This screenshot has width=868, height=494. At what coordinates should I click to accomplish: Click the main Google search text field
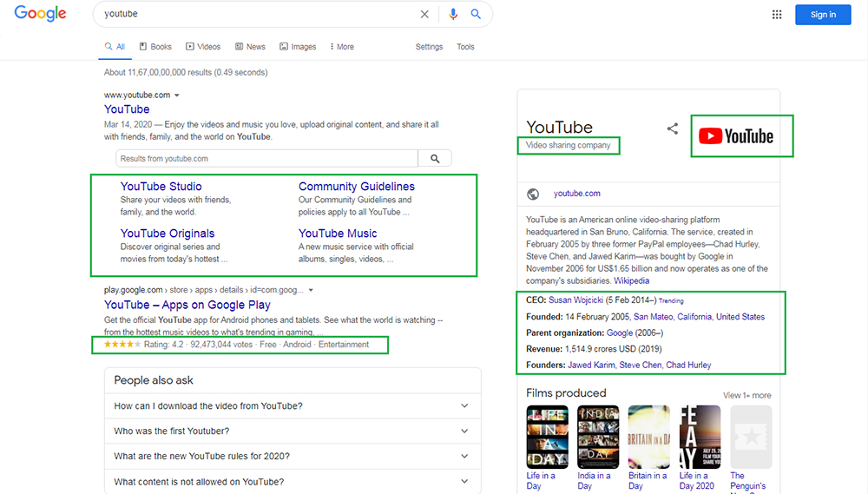pyautogui.click(x=258, y=15)
